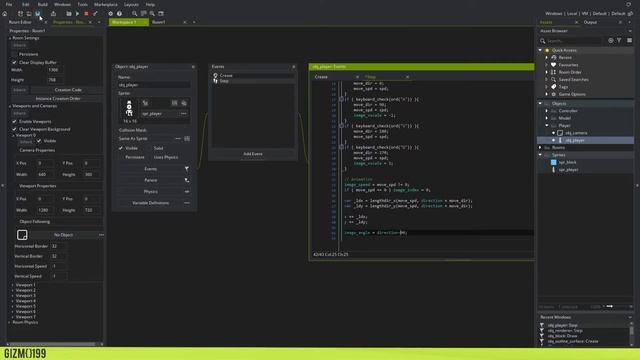The width and height of the screenshot is (640, 360).
Task: Save the project with the blue save icon
Action: pos(38,14)
